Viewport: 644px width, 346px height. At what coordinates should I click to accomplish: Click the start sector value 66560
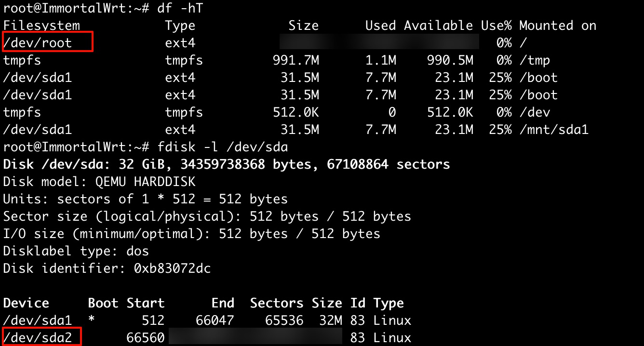click(x=146, y=338)
